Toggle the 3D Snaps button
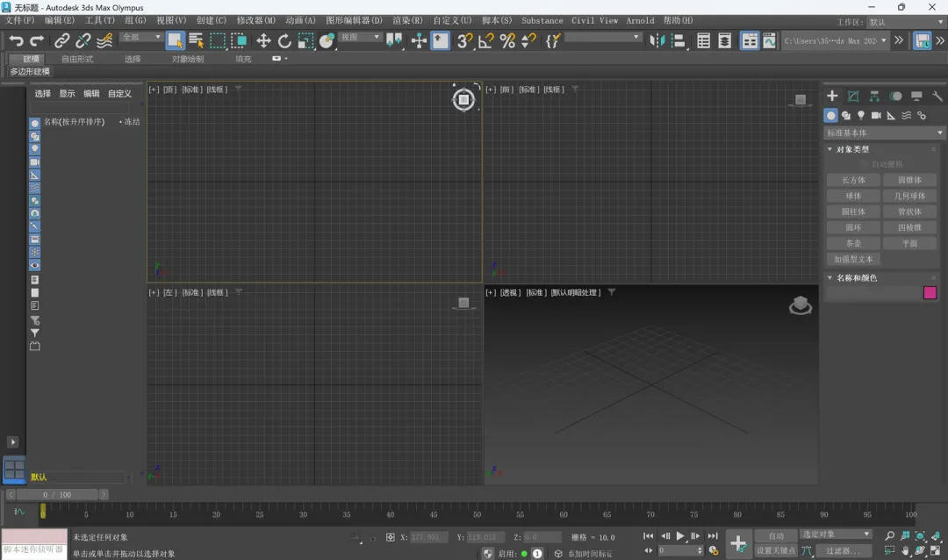 [x=465, y=40]
